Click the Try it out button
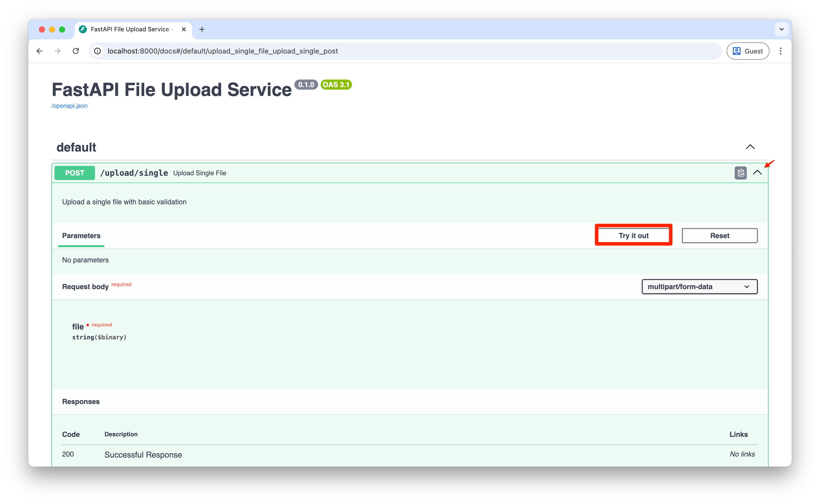The width and height of the screenshot is (820, 504). click(x=633, y=236)
